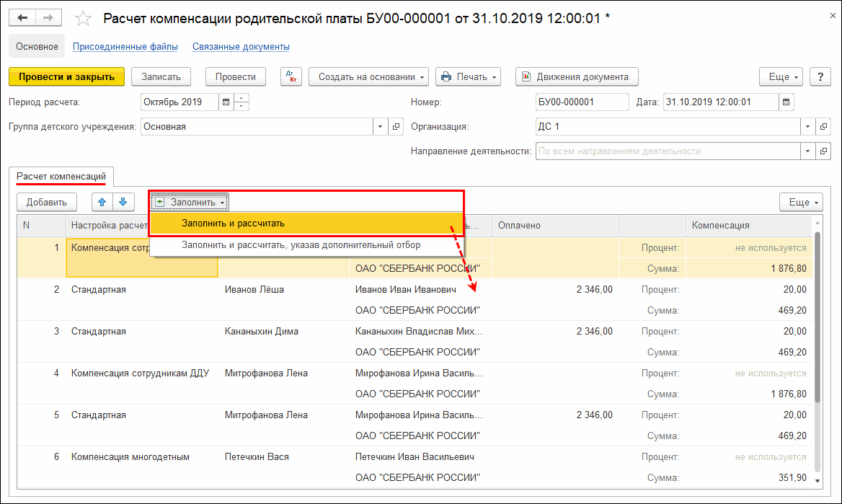
Task: Click the table vertical scrollbar
Action: (x=817, y=317)
